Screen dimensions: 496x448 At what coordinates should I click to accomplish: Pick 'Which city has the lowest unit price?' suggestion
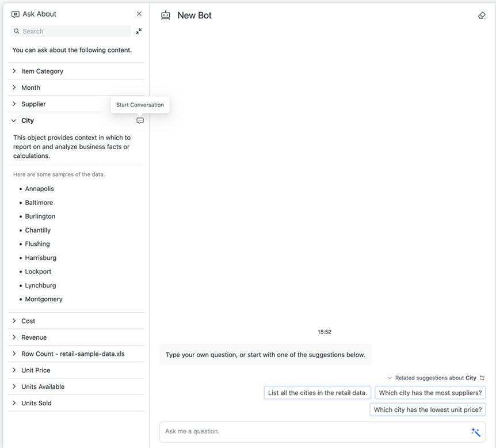(428, 410)
